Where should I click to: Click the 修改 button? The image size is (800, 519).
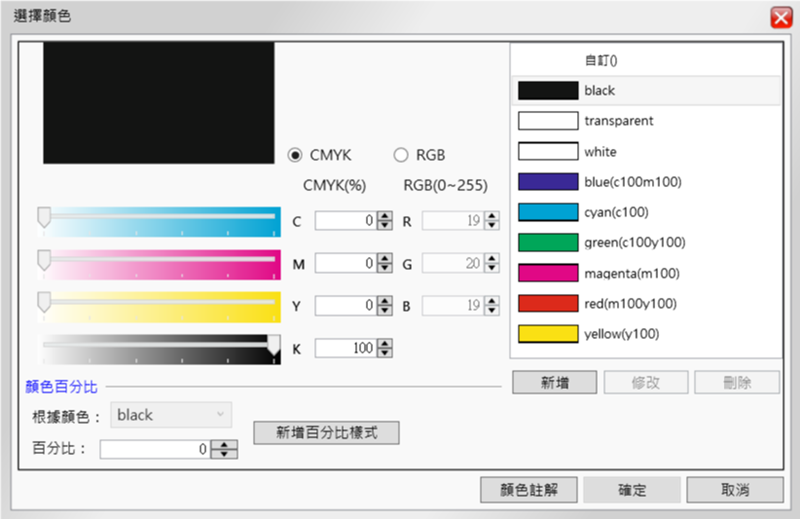pyautogui.click(x=646, y=382)
